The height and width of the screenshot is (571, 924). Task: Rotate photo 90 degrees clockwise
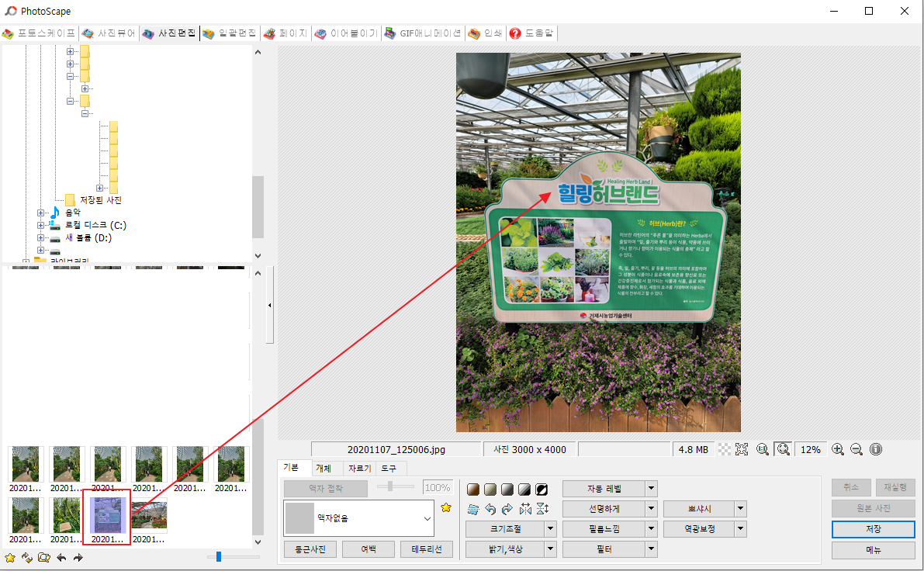[507, 509]
